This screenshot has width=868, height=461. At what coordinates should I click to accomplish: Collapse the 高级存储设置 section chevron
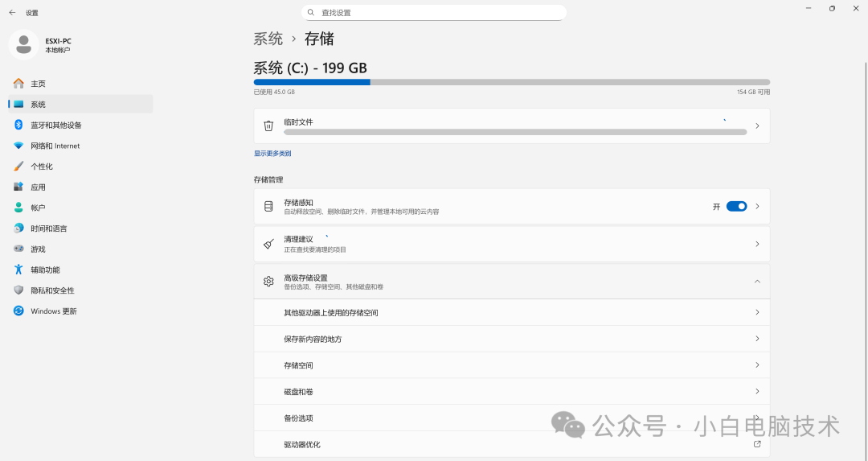pyautogui.click(x=756, y=282)
